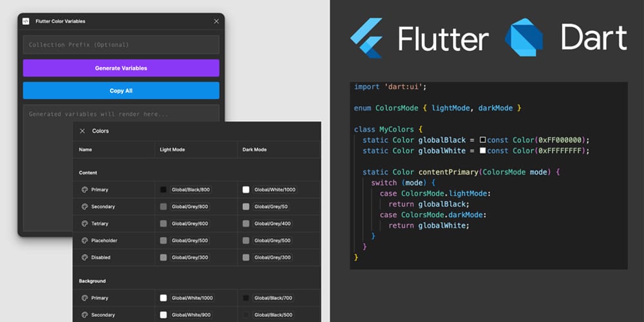
Task: Select the Global/White/1000 swatch in Dark Mode column
Action: 246,190
